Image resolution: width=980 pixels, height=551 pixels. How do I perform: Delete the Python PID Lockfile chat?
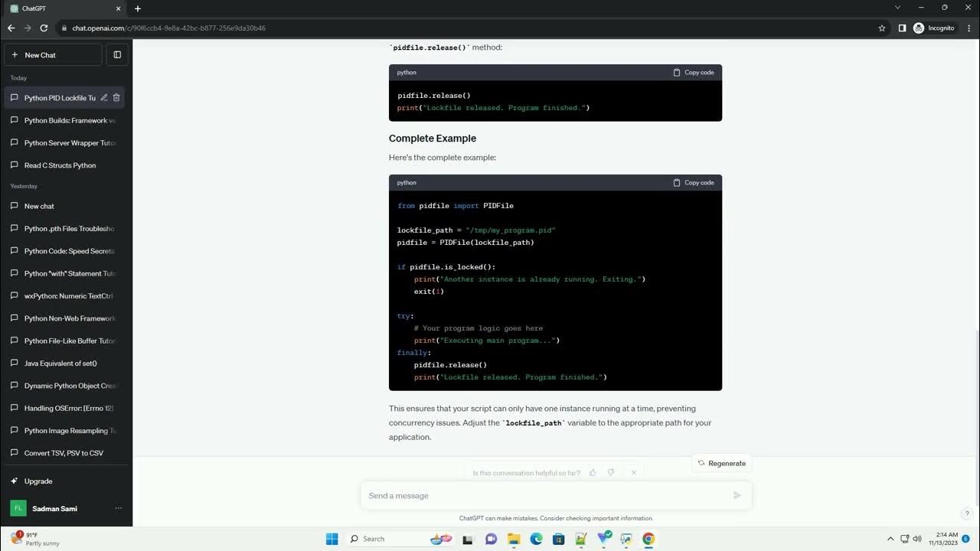point(116,98)
